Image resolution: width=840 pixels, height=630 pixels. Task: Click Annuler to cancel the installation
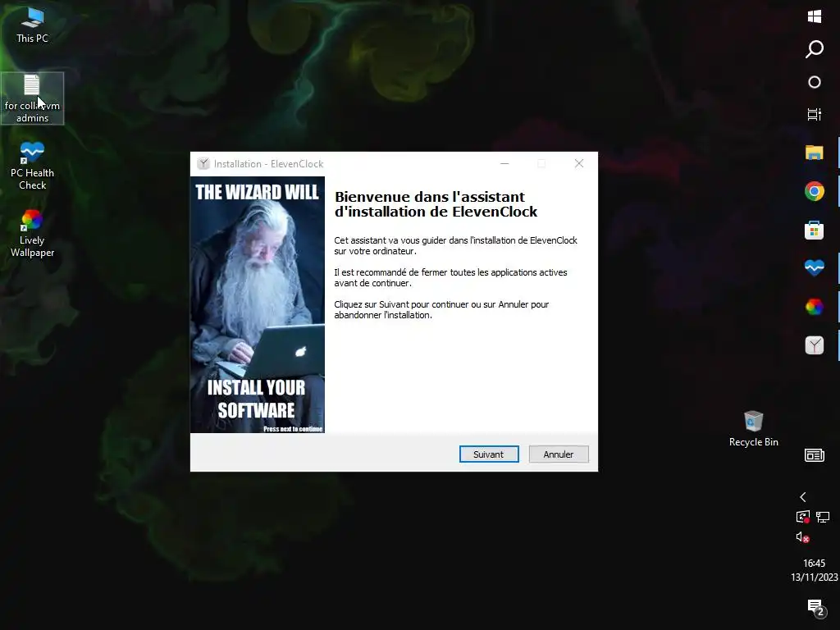click(558, 454)
